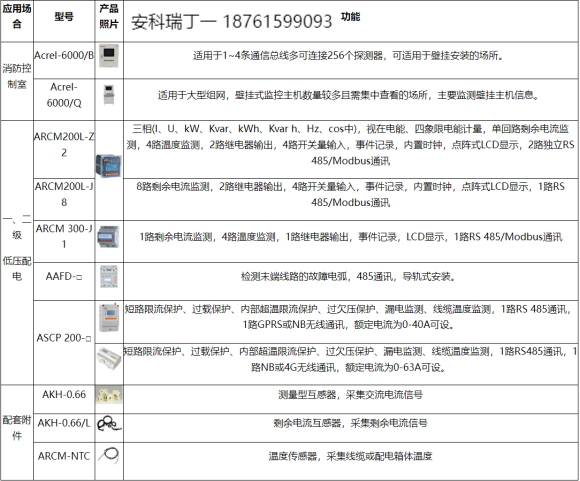Click the AKH-0.66/L transformer photo

(x=109, y=424)
